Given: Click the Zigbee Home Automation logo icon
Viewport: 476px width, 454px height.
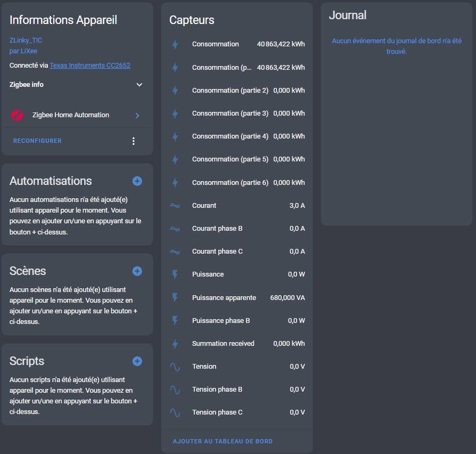Looking at the screenshot, I should (18, 115).
